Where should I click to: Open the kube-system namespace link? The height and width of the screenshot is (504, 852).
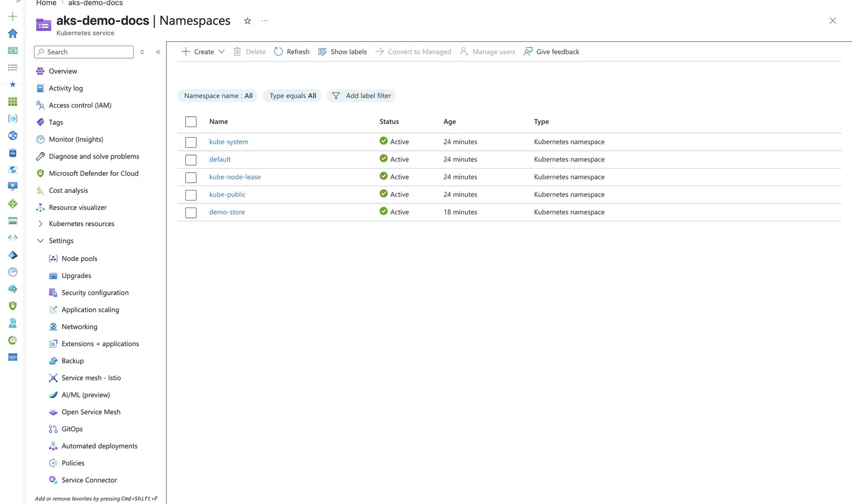228,142
